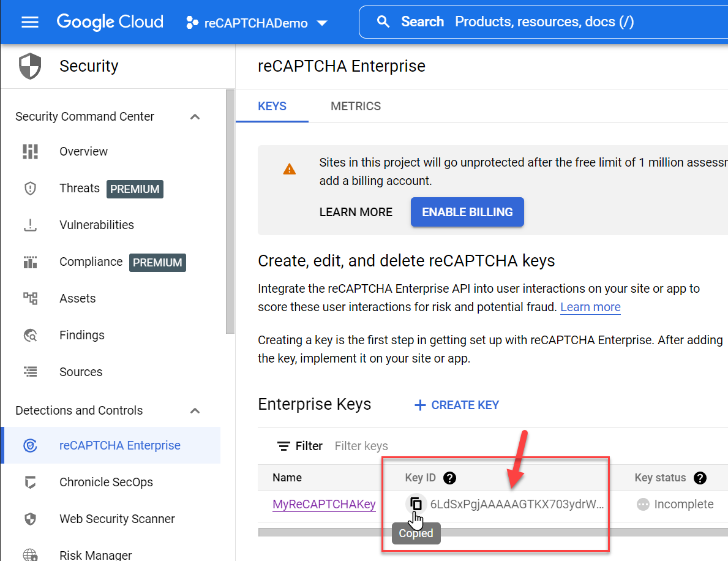The height and width of the screenshot is (561, 728).
Task: Click the Key ID help question icon
Action: [x=449, y=478]
